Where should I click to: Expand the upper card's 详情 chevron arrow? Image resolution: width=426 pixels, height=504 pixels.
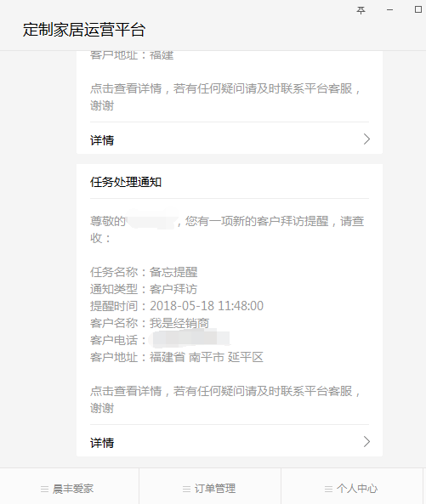click(x=366, y=139)
